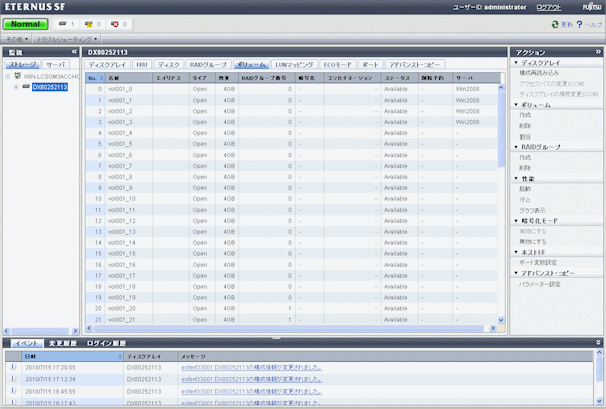606x409 pixels.
Task: Click the ステータス column header
Action: [x=399, y=78]
